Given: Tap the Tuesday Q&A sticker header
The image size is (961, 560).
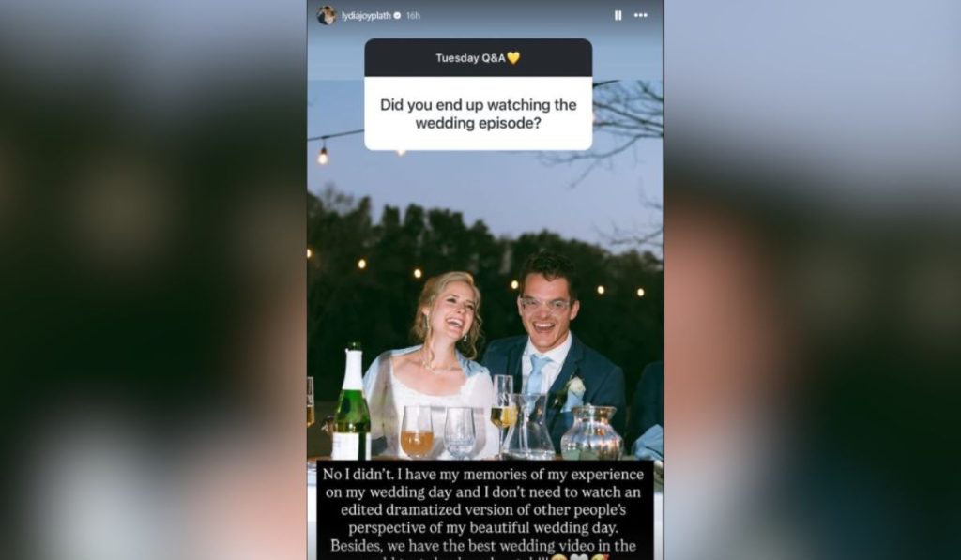Looking at the screenshot, I should [x=478, y=57].
